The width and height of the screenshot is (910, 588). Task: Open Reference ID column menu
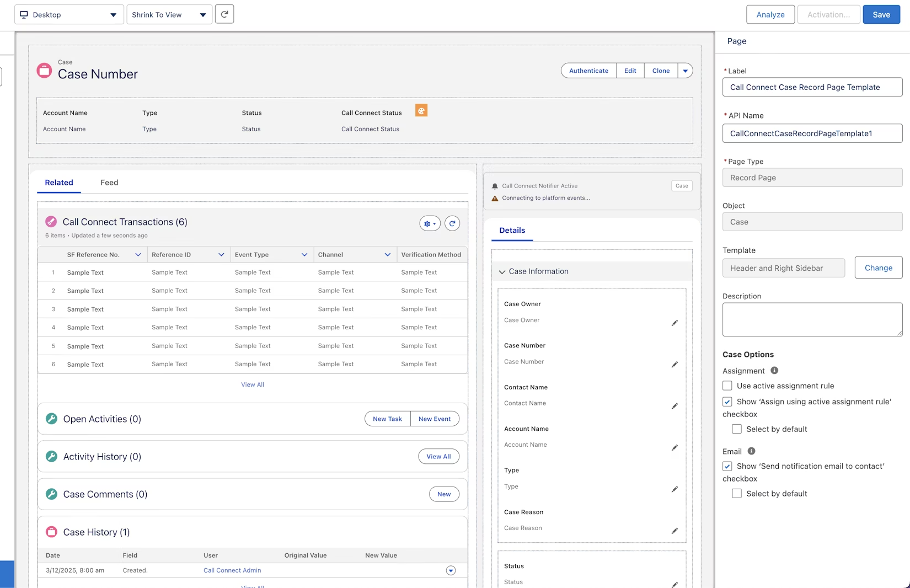(221, 254)
